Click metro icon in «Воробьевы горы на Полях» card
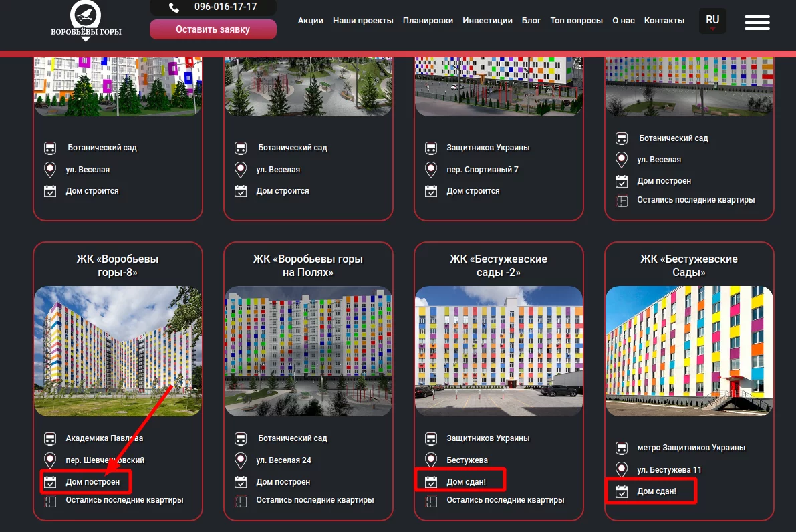Viewport: 796px width, 532px height. pos(241,438)
